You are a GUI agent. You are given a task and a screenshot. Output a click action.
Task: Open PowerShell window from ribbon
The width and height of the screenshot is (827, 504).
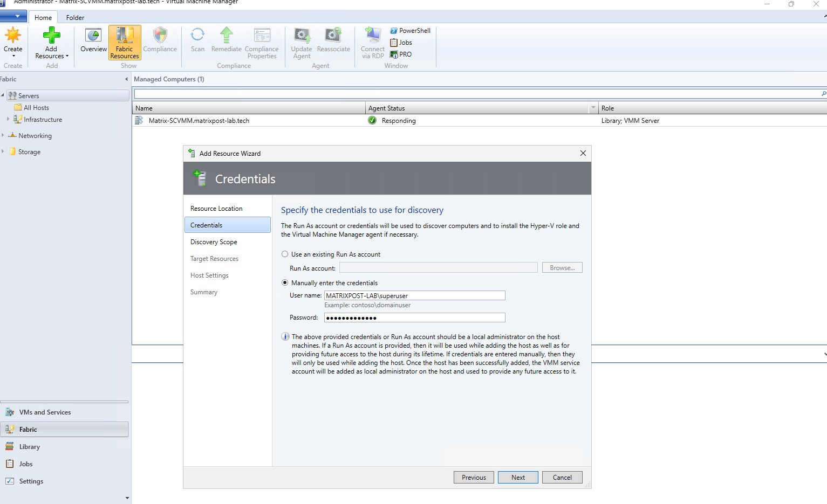[410, 31]
